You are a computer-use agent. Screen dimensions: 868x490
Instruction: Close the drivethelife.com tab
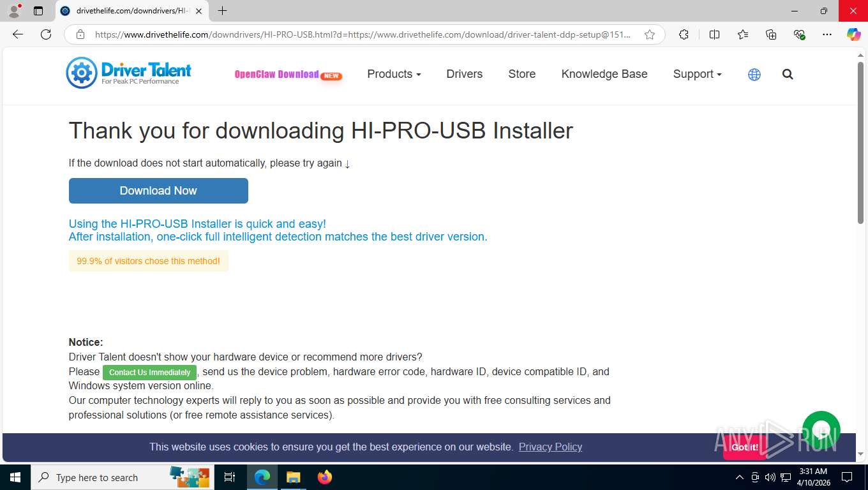click(x=198, y=11)
